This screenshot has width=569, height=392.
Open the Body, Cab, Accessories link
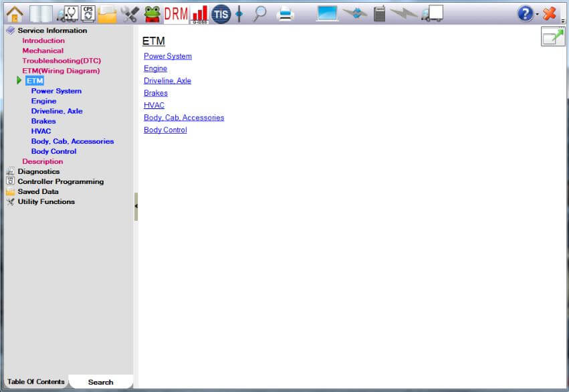coord(184,118)
